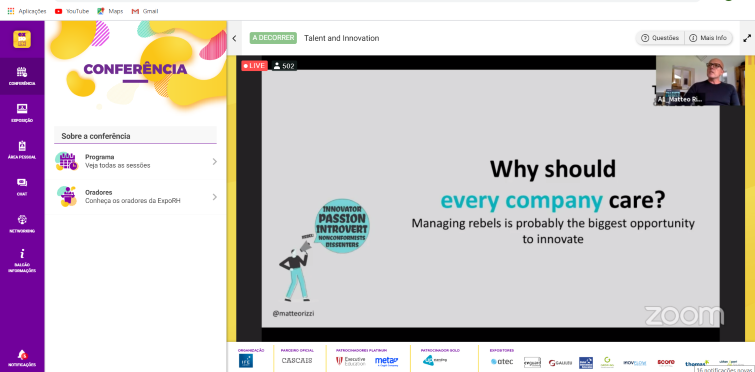Viewport: 755px width, 372px height.
Task: Go to Área Pessoal in sidebar
Action: [22, 150]
